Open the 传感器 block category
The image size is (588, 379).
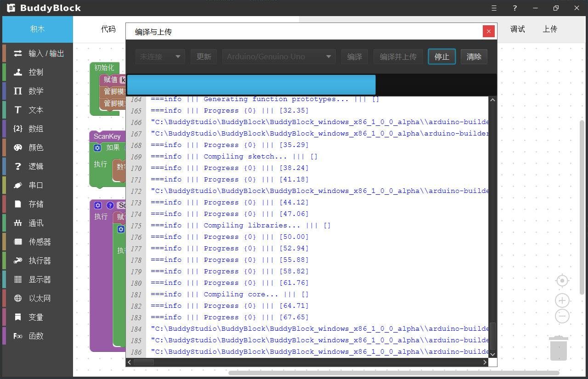38,242
